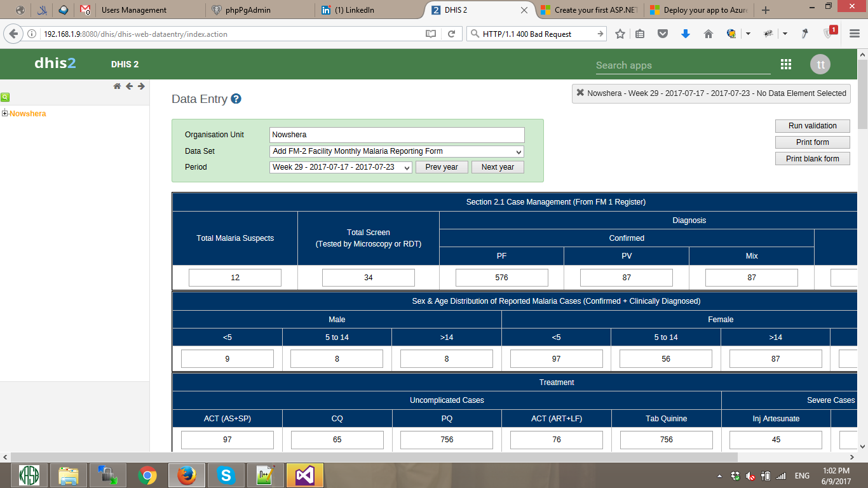Image resolution: width=868 pixels, height=488 pixels.
Task: Toggle reader view in the address bar
Action: click(431, 34)
